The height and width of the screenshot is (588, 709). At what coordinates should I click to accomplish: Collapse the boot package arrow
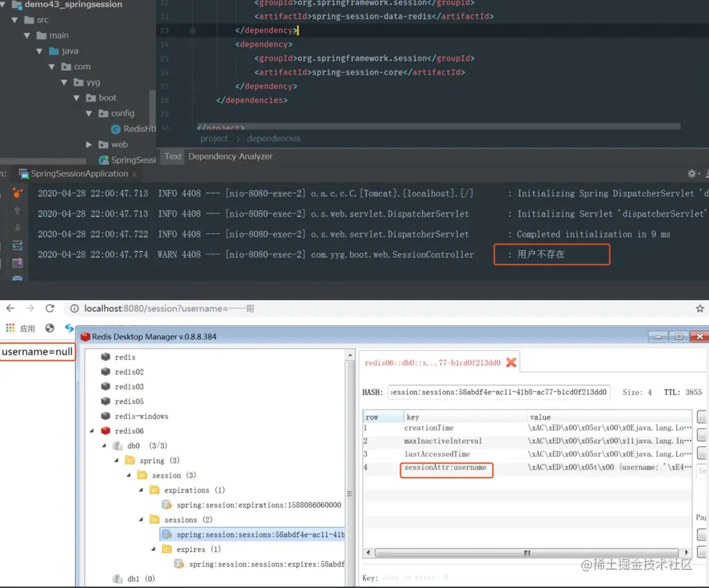click(77, 98)
